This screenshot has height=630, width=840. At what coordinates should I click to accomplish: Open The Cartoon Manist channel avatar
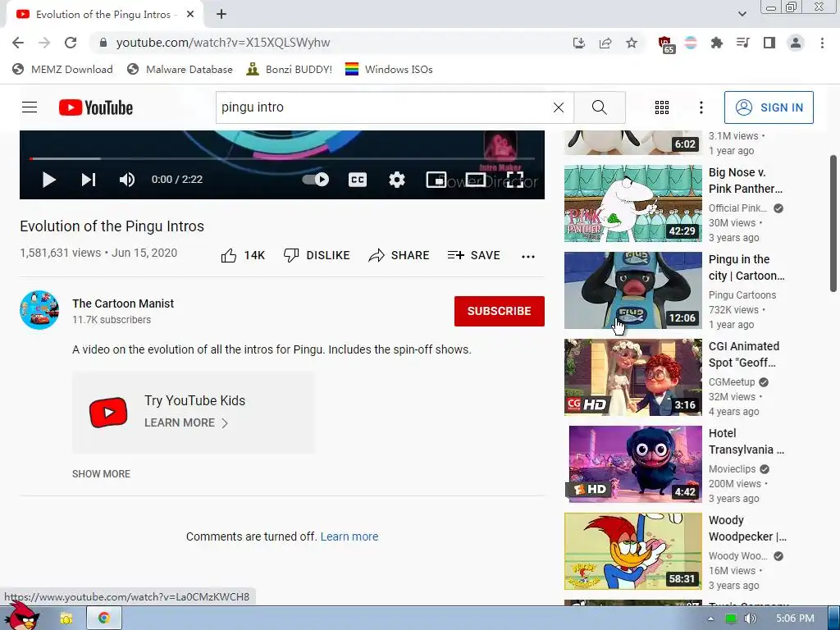click(39, 310)
